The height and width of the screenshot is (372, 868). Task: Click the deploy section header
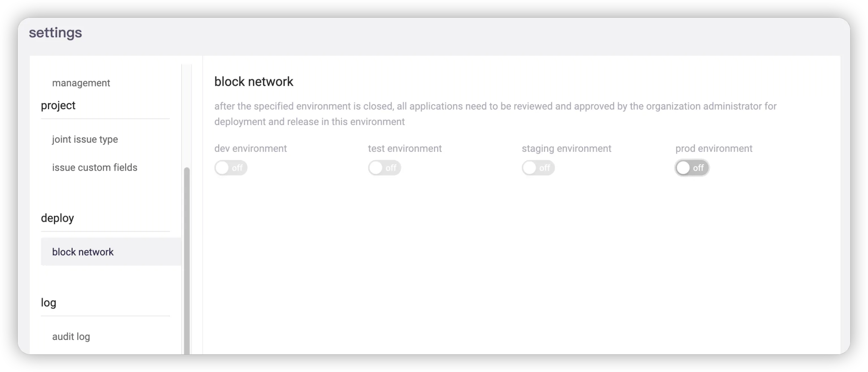(x=57, y=218)
